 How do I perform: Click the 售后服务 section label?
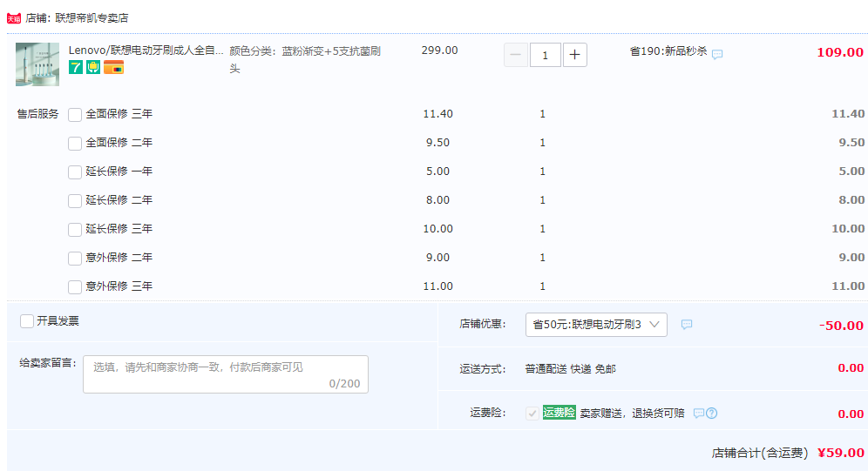37,114
